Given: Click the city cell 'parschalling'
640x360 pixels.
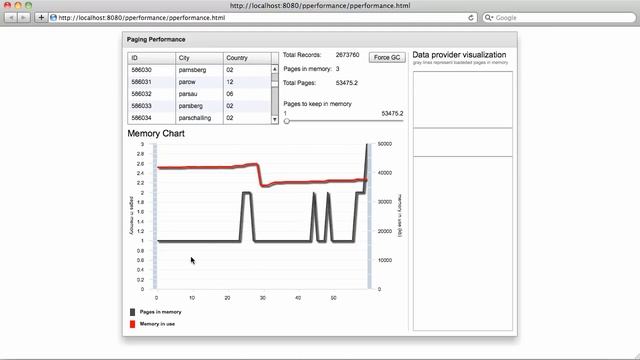Looking at the screenshot, I should pos(195,118).
